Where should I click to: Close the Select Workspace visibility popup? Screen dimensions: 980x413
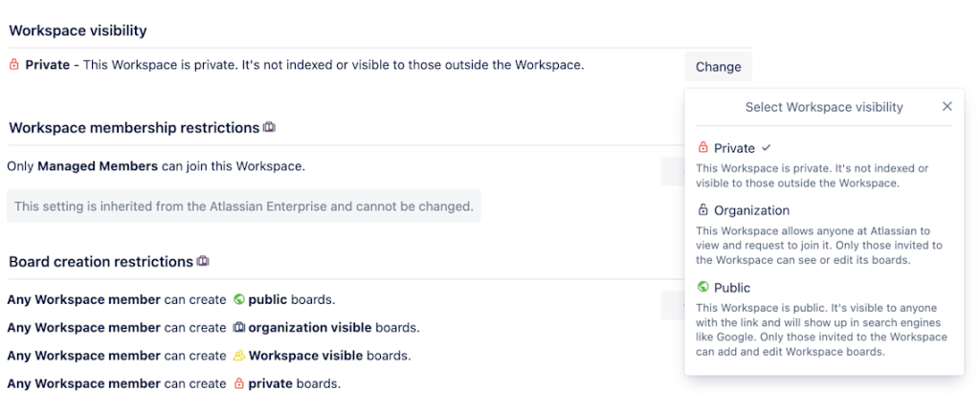point(947,106)
